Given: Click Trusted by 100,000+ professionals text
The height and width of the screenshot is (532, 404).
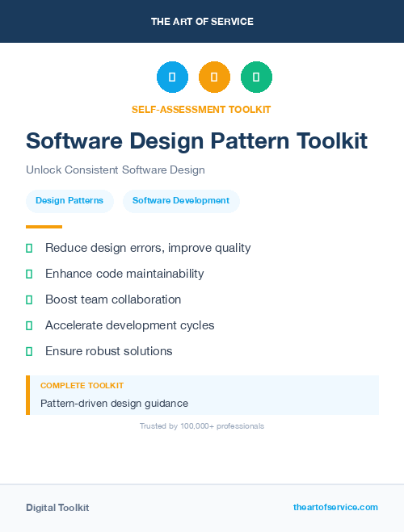Looking at the screenshot, I should 202,426.
